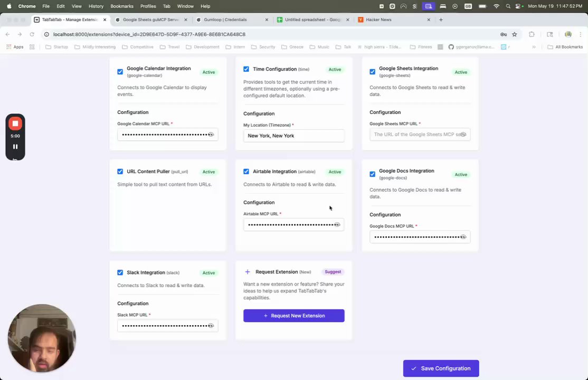The image size is (588, 380).
Task: Select the TabTabTab Manage Extensions tab
Action: (x=70, y=20)
